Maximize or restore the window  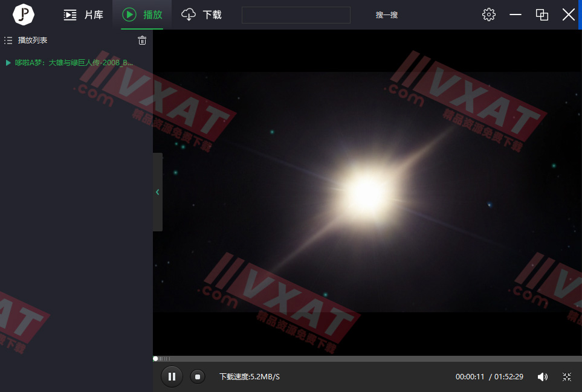[x=542, y=14]
